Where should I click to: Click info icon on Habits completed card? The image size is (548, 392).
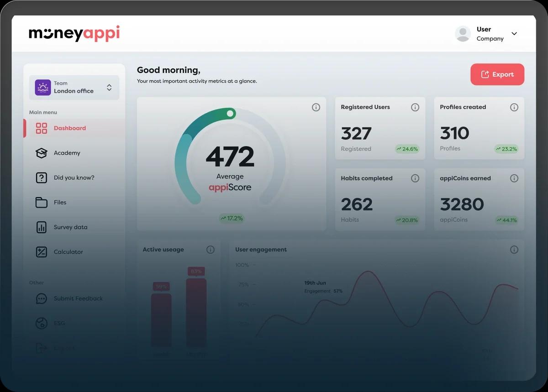[x=415, y=178]
